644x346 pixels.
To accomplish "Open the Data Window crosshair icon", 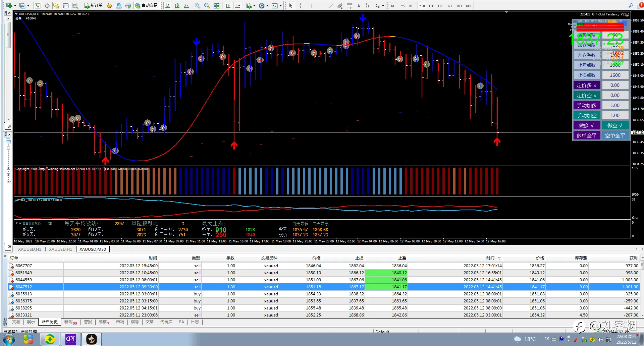I will pyautogui.click(x=47, y=6).
